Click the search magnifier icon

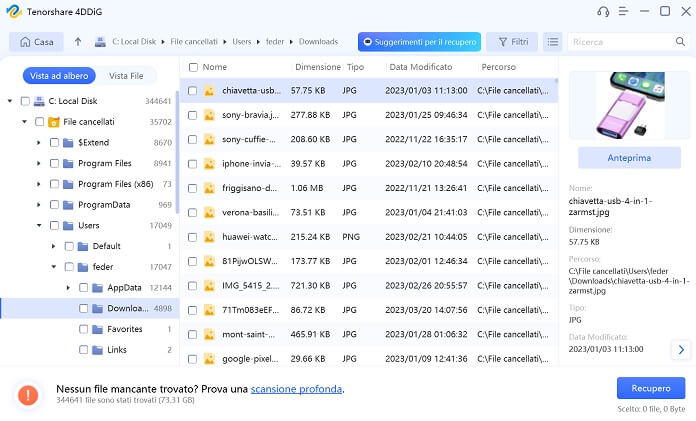click(680, 42)
